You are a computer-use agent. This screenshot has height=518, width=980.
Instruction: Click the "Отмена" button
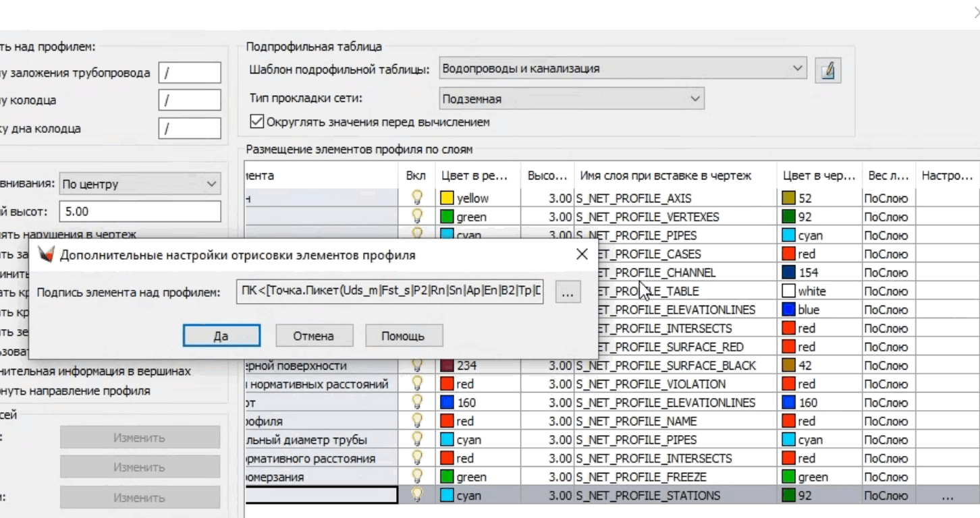point(314,336)
